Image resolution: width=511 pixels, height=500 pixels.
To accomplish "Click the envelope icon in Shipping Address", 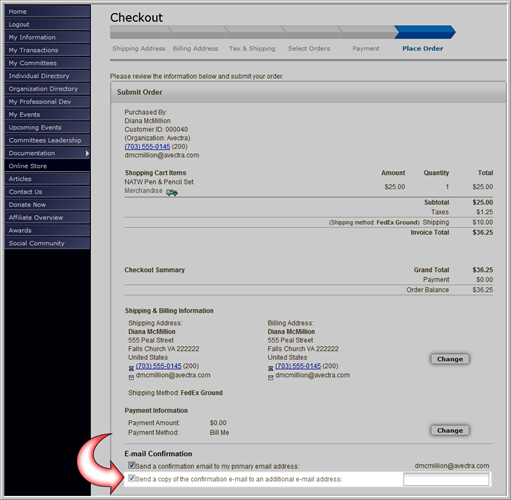I will (x=131, y=377).
